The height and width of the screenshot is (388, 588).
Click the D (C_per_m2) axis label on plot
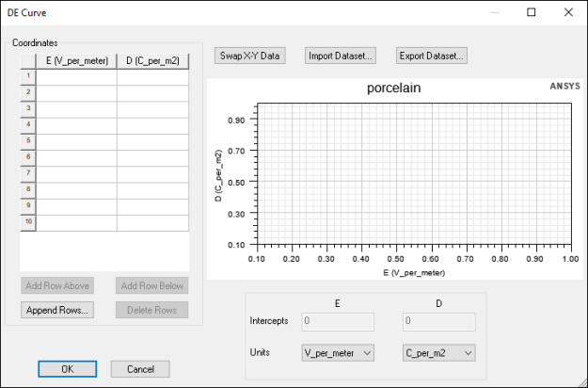[x=218, y=175]
